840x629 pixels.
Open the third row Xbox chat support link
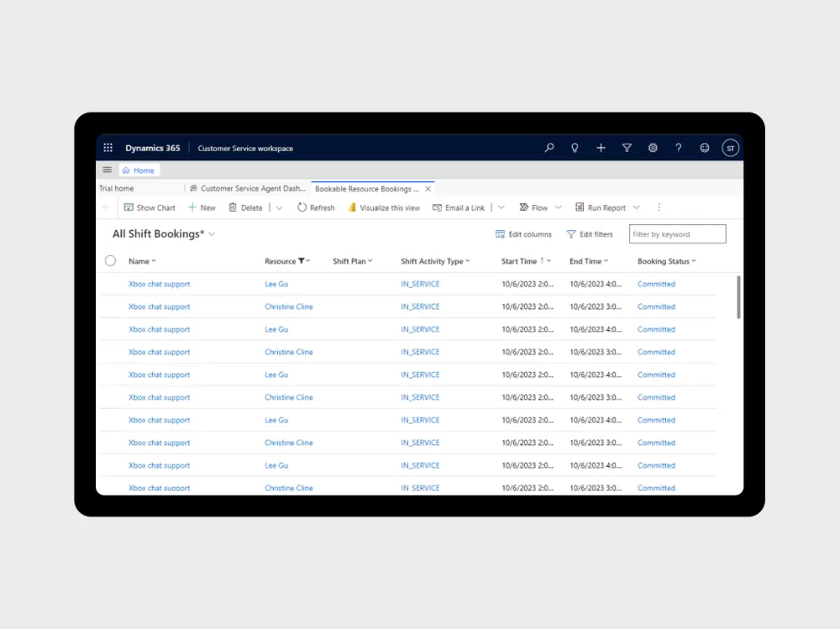click(x=159, y=329)
